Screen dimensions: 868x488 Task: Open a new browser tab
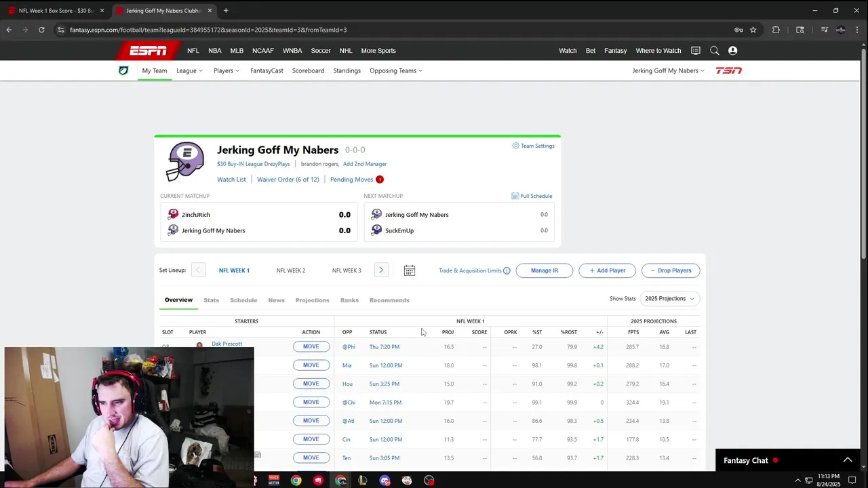226,10
